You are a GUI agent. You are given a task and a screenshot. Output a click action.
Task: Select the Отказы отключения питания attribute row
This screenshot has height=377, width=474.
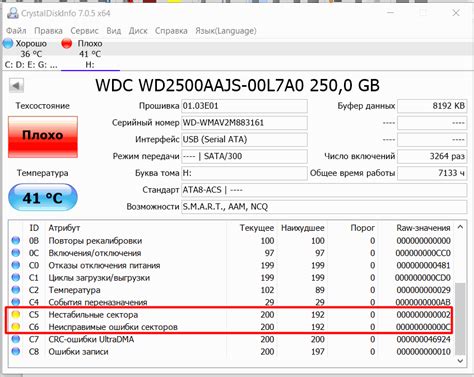click(231, 265)
